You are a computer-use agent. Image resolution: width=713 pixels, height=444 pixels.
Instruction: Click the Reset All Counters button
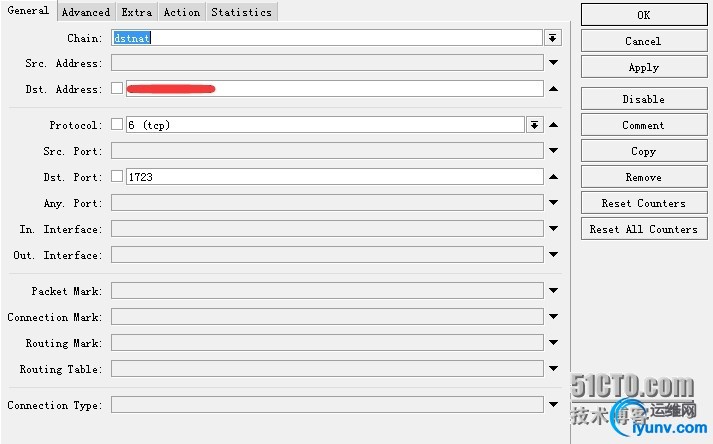coord(644,229)
